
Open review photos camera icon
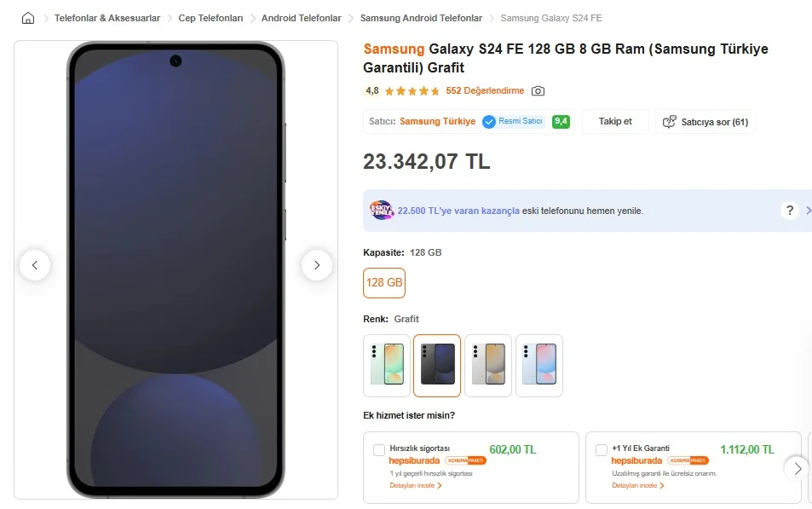click(x=538, y=91)
